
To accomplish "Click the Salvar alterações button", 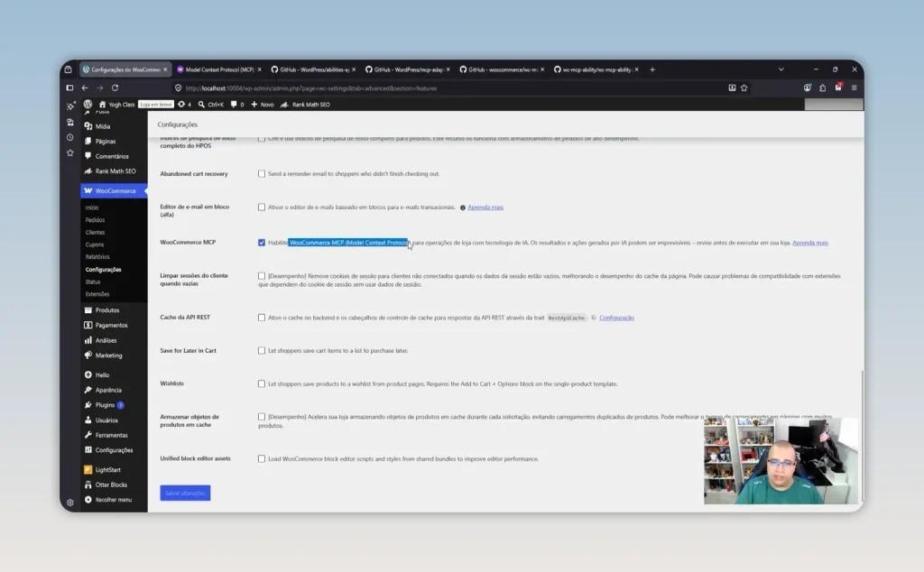I will coord(185,493).
